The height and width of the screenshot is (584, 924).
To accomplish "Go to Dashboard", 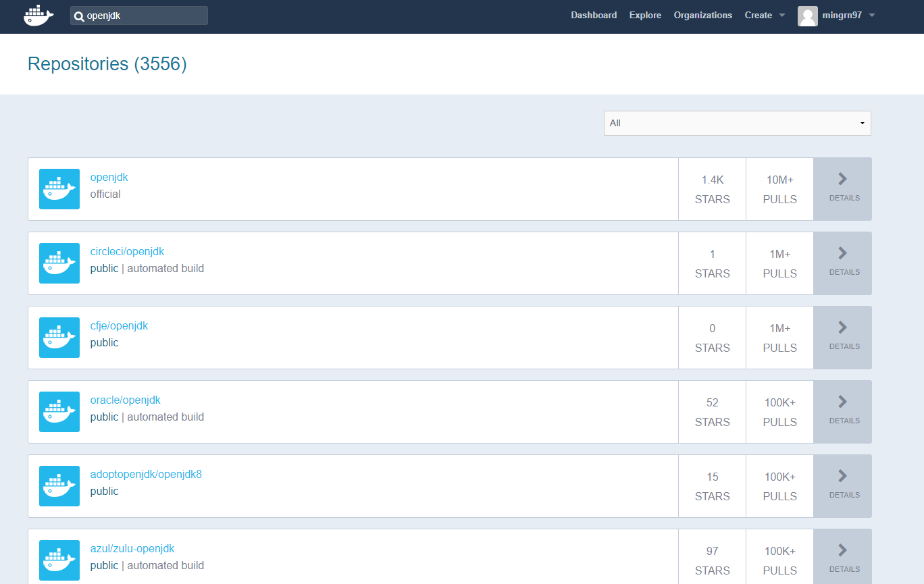I will 594,15.
